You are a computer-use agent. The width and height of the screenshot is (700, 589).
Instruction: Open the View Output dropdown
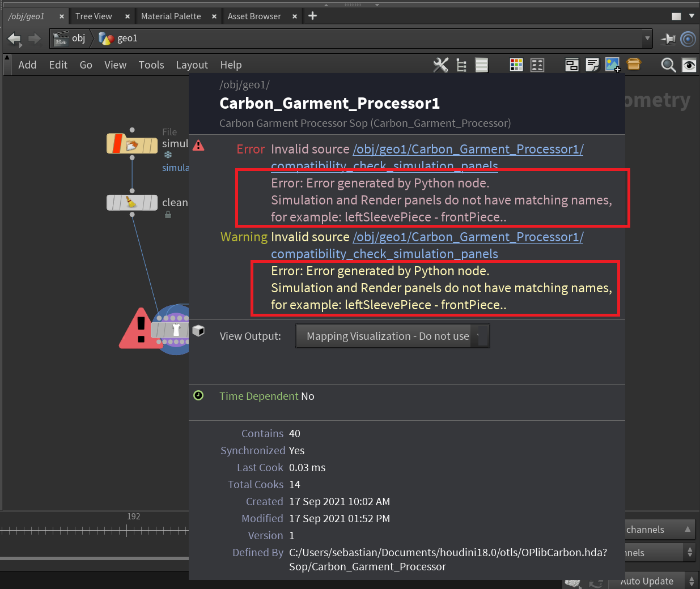[392, 336]
